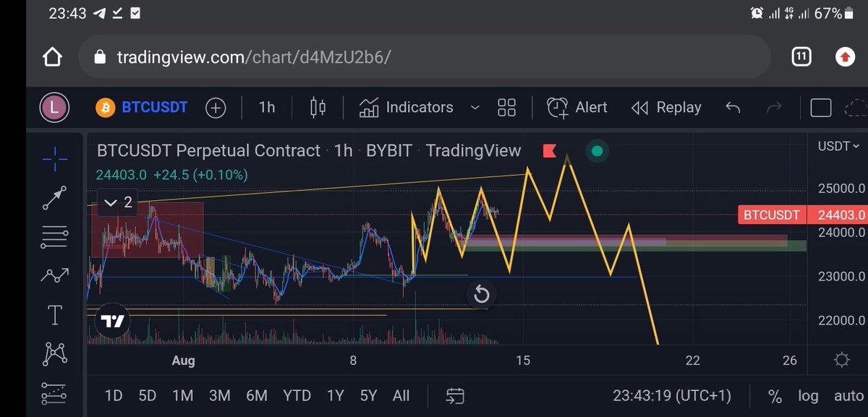Select the trend line drawing tool
The width and height of the screenshot is (868, 417).
[55, 197]
